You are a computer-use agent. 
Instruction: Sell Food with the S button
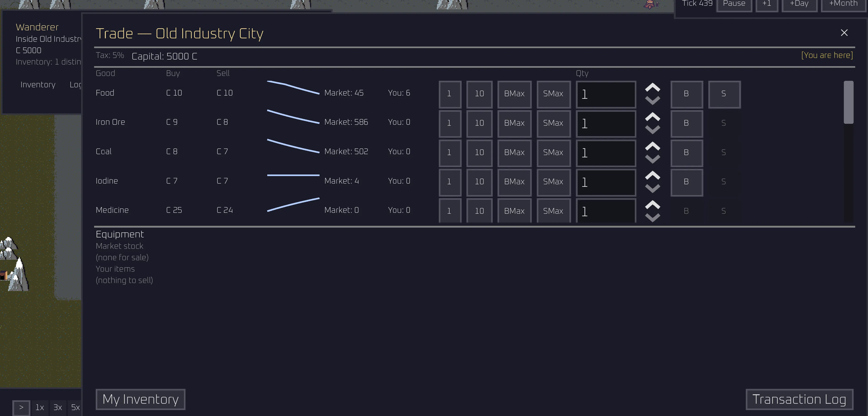pos(724,94)
